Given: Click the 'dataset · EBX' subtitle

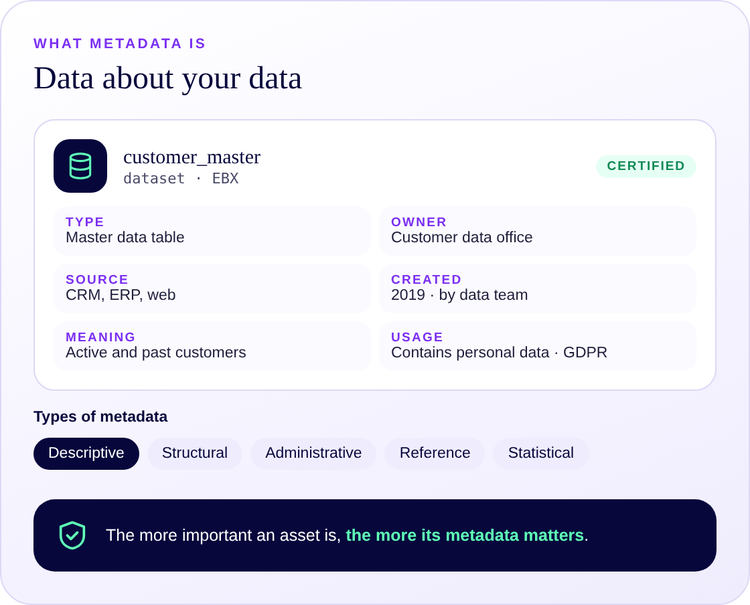Looking at the screenshot, I should click(181, 178).
